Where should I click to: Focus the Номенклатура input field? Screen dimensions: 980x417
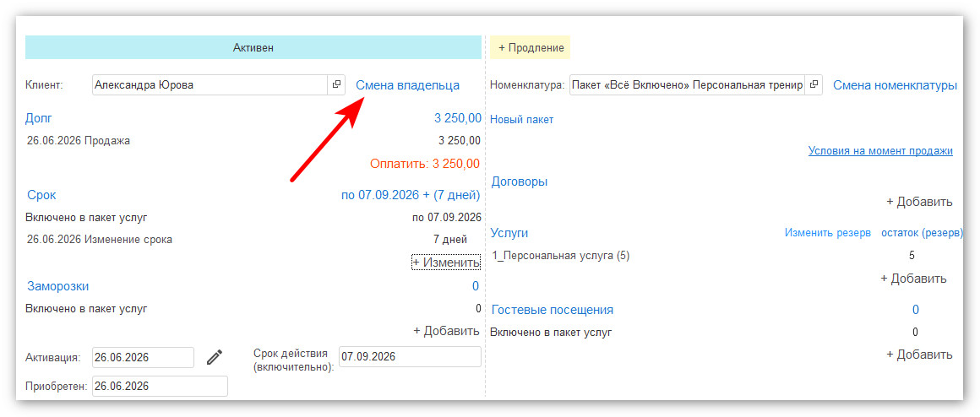pos(688,85)
